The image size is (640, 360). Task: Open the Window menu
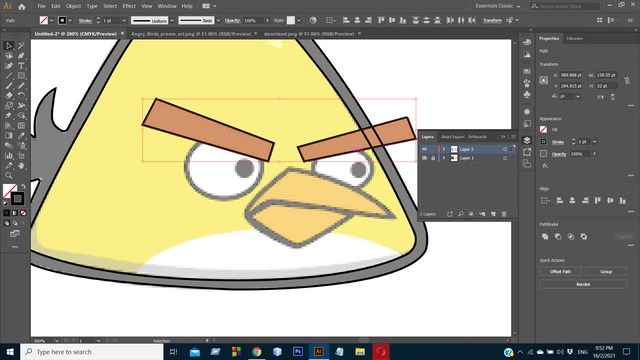pos(167,6)
